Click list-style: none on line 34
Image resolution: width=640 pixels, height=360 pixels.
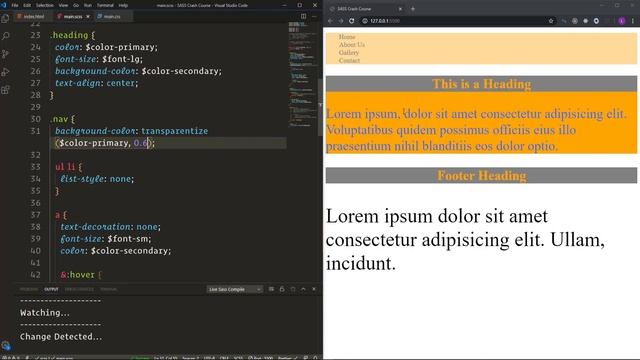tap(97, 179)
